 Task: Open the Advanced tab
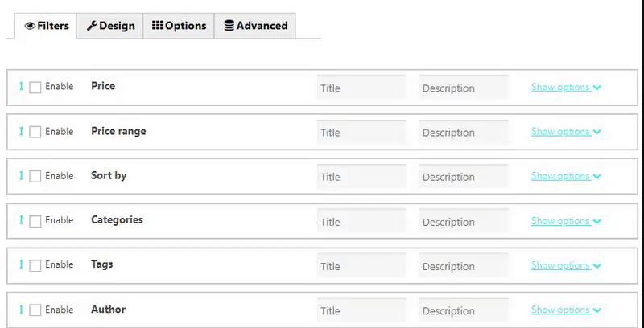pos(254,26)
